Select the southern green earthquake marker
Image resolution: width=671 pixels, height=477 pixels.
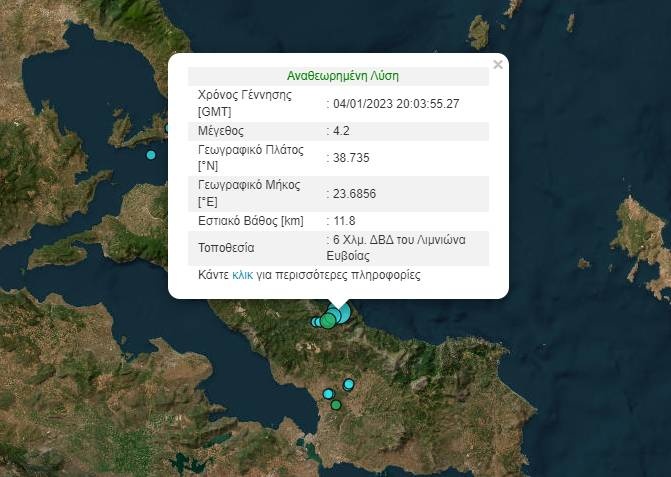point(336,405)
